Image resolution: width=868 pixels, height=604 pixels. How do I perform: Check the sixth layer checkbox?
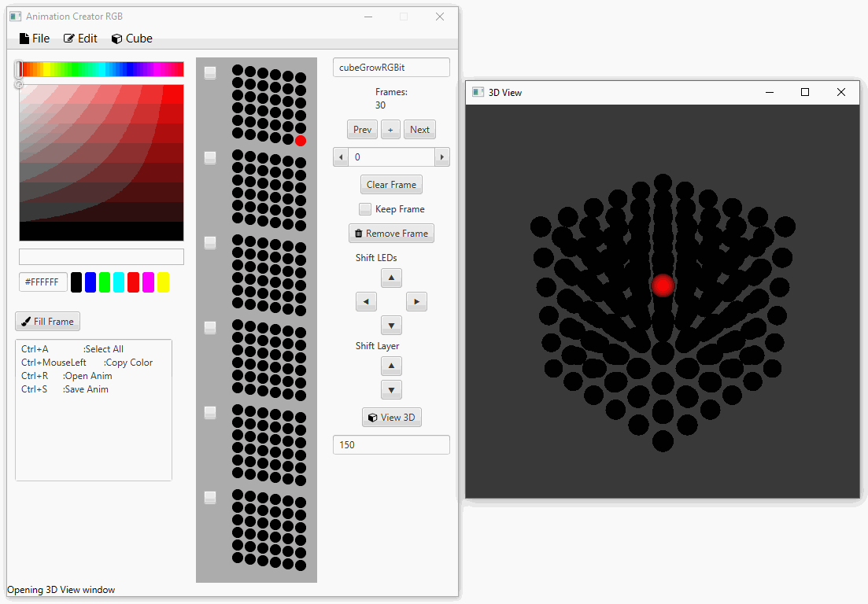click(x=210, y=497)
